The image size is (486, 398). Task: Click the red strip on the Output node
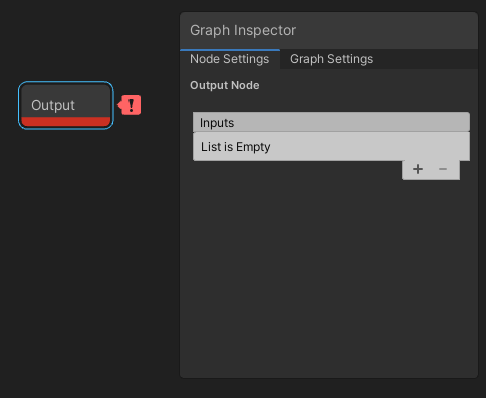66,121
